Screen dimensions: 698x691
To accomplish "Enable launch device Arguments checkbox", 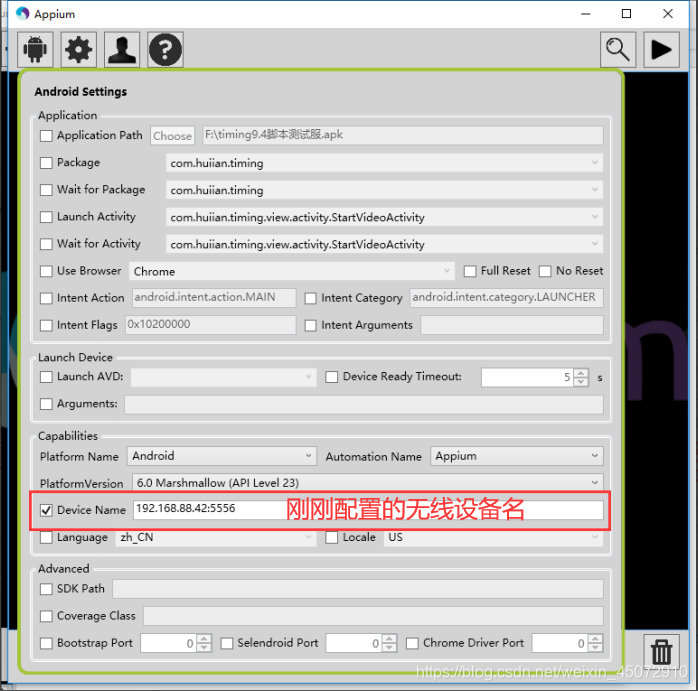I will (x=46, y=404).
